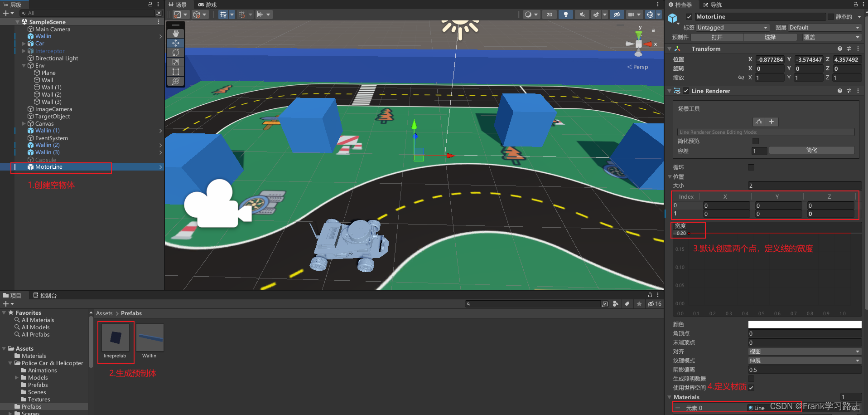Viewport: 868px width, 415px height.
Task: Enable the 循环 (loop) checkbox in Line Renderer
Action: click(x=751, y=167)
